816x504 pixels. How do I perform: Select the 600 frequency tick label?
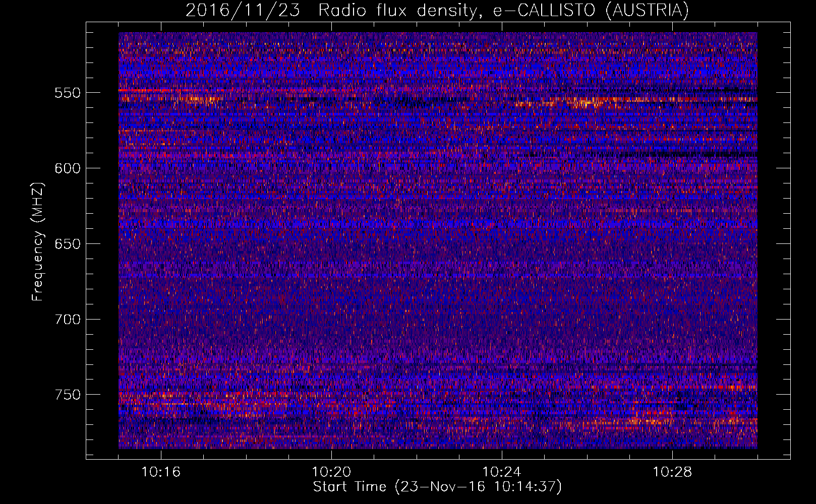(x=68, y=168)
